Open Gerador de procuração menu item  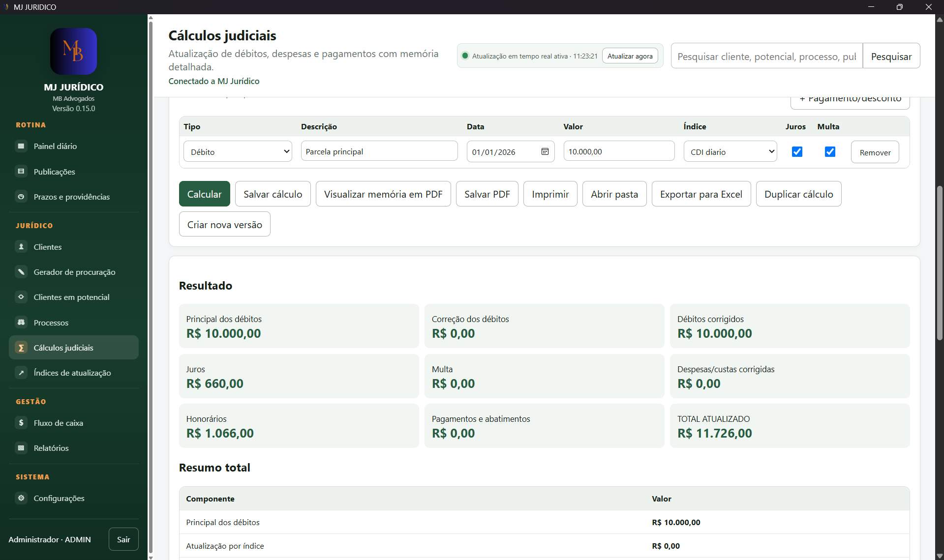74,272
